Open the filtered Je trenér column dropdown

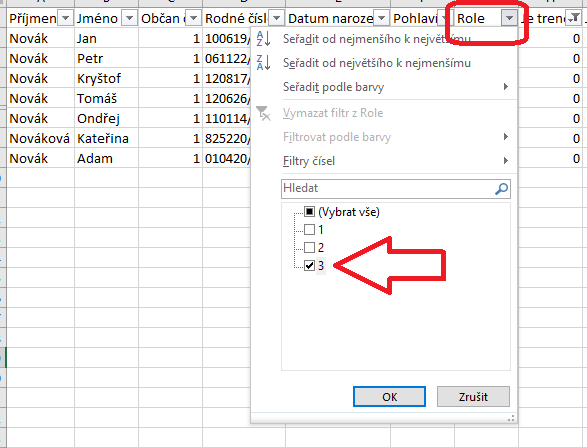point(574,18)
